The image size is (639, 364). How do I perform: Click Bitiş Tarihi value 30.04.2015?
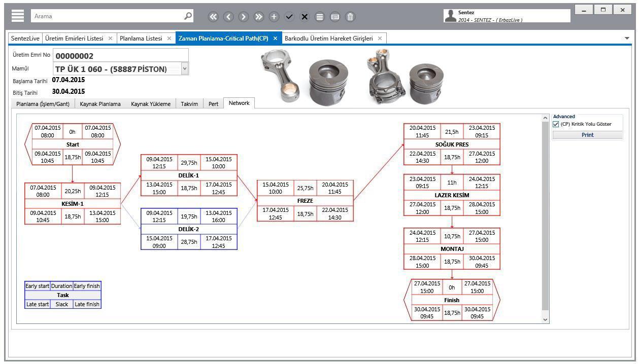69,92
